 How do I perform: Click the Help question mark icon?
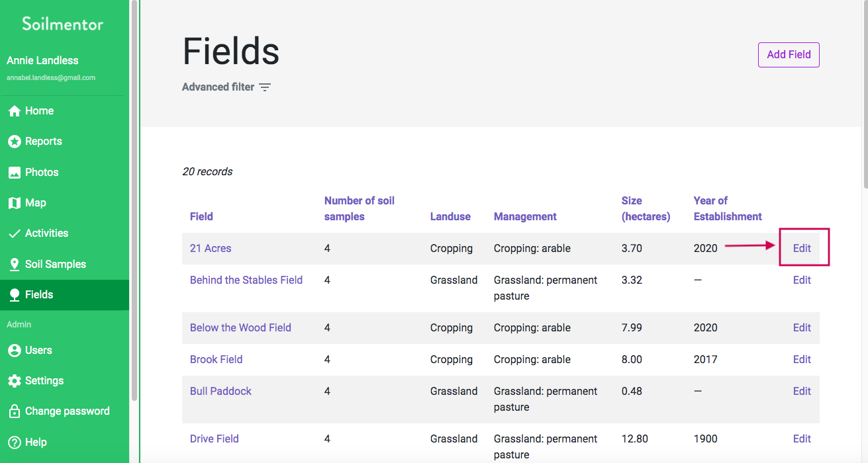tap(14, 442)
